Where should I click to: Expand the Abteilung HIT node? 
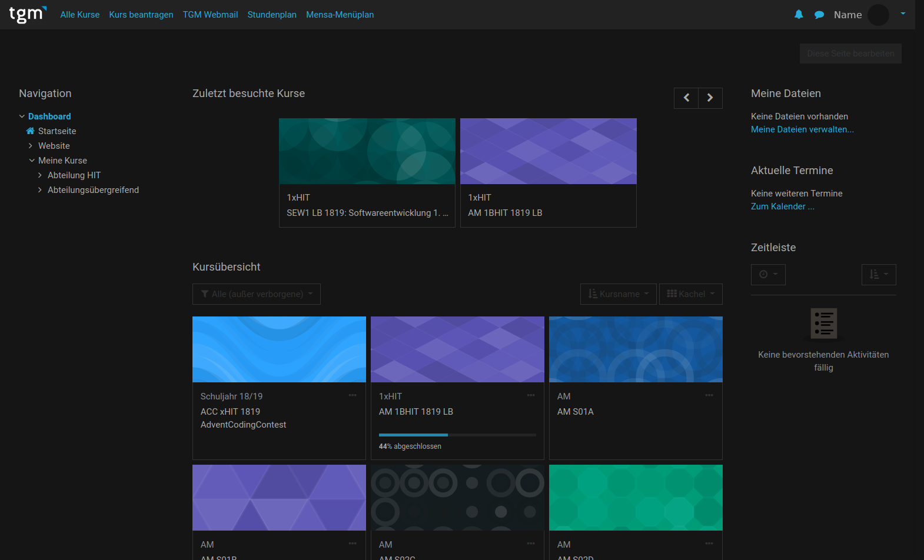[40, 175]
